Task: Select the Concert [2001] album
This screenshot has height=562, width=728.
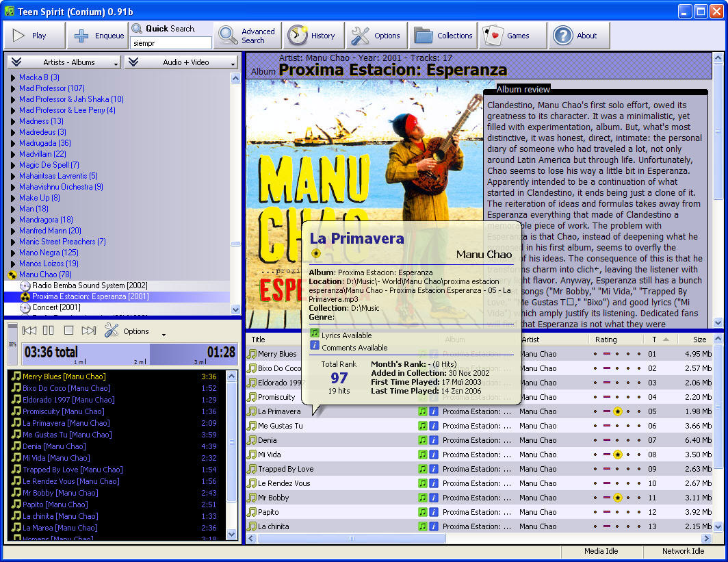Action: tap(56, 307)
